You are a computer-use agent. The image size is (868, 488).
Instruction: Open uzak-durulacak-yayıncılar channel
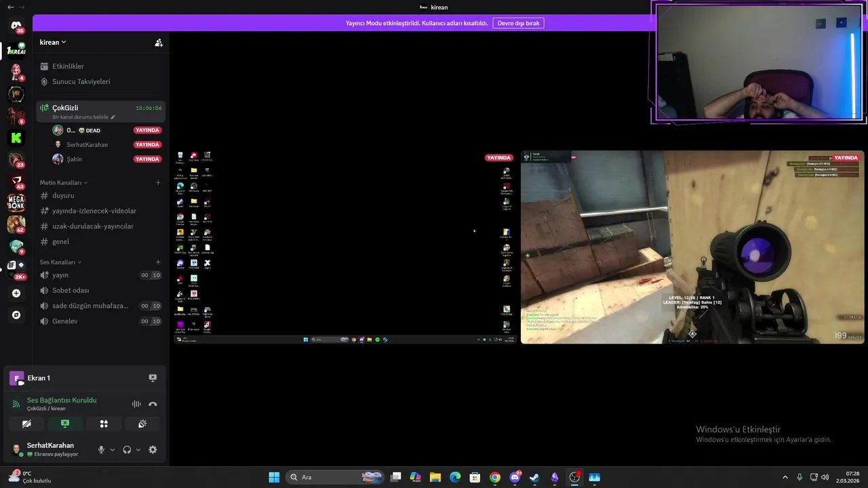(x=100, y=226)
